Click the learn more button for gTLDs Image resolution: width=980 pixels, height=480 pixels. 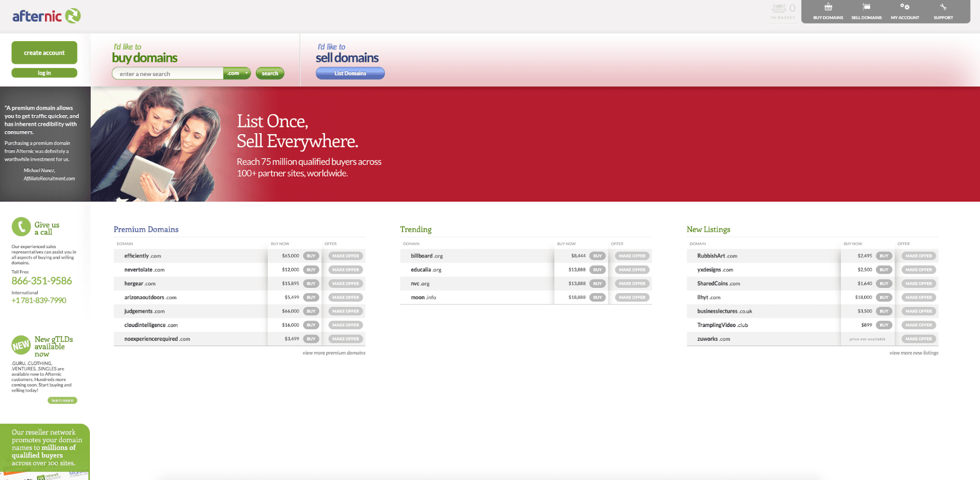62,401
